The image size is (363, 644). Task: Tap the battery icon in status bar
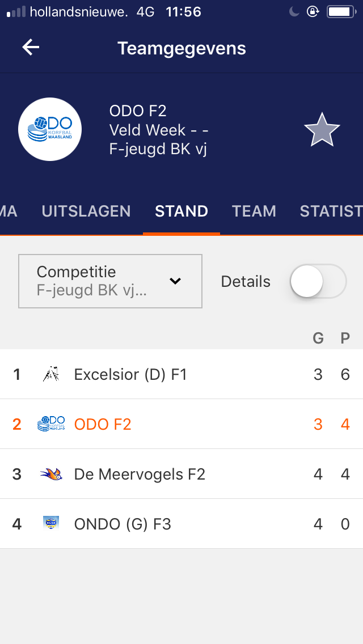tap(340, 11)
